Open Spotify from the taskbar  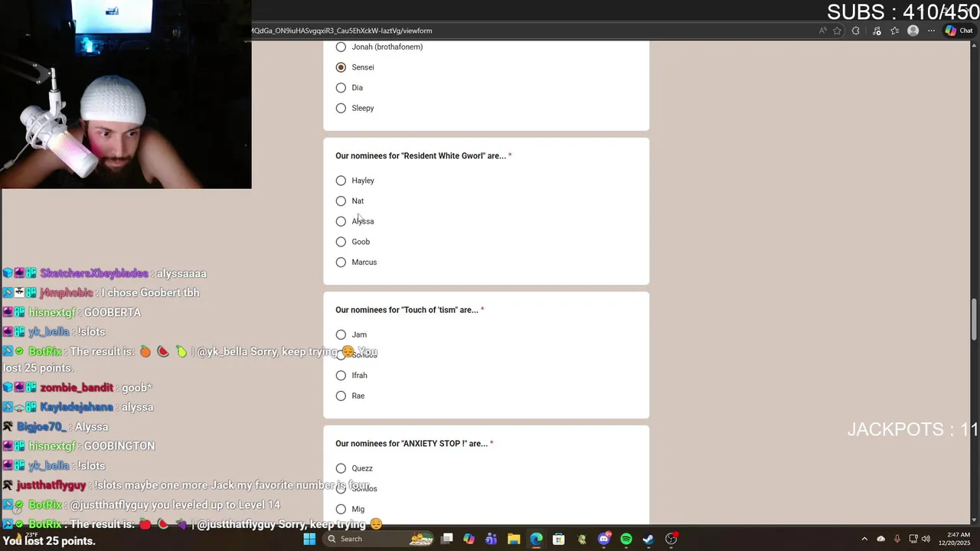[x=626, y=539]
